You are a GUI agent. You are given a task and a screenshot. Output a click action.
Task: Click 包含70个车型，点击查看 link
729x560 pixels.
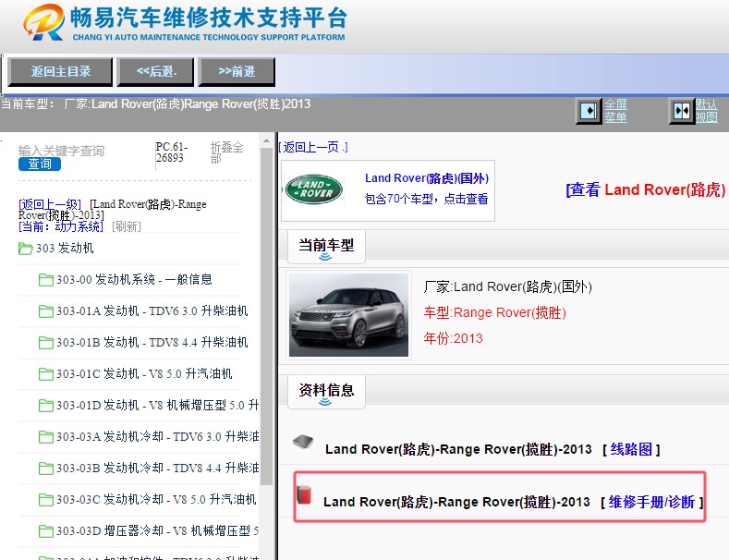tap(426, 199)
